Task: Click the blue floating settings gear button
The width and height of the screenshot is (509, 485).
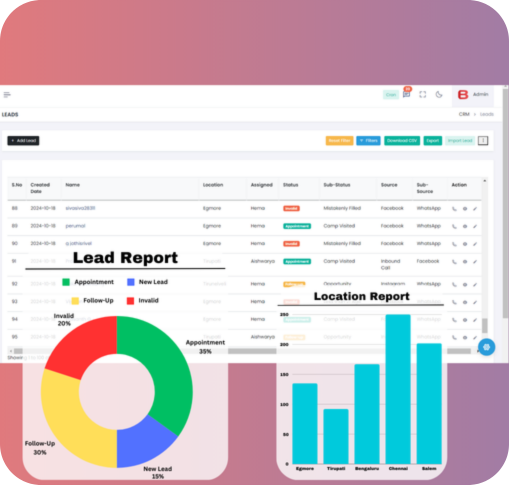Action: pyautogui.click(x=486, y=347)
